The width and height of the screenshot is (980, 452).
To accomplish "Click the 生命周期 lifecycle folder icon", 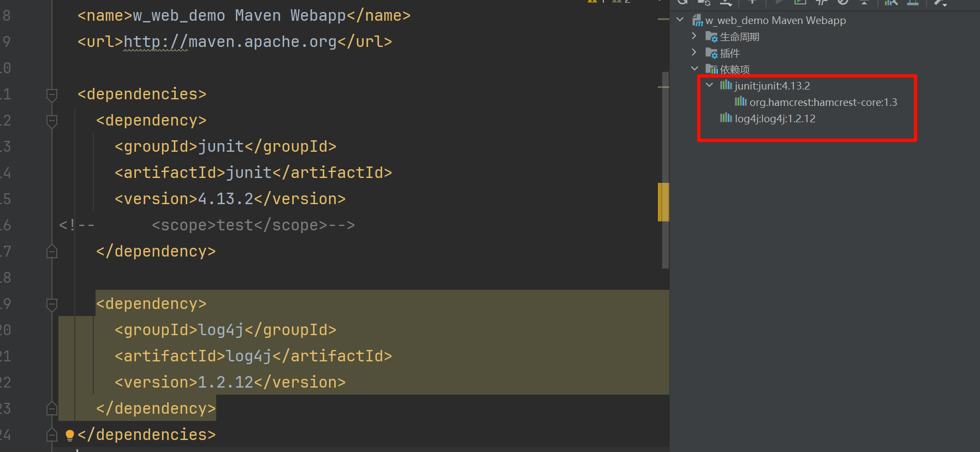I will (x=711, y=37).
